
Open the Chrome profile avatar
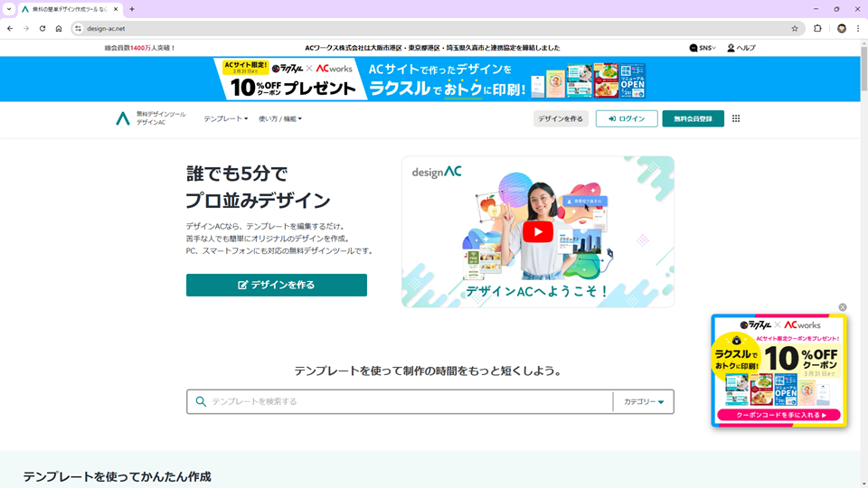pyautogui.click(x=842, y=28)
